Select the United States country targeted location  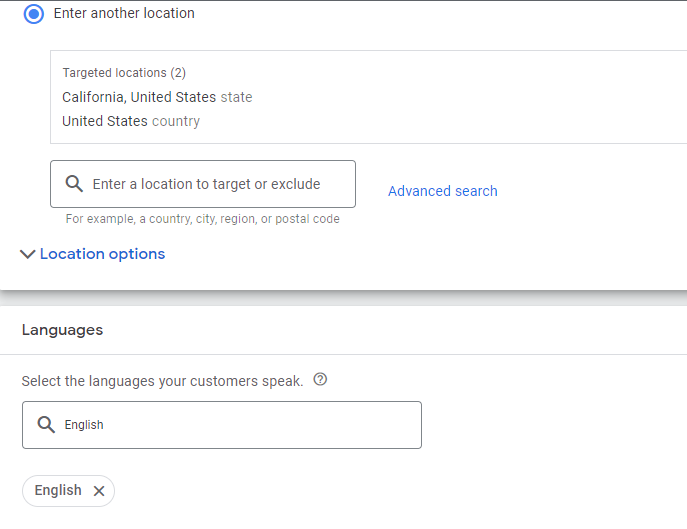(106, 121)
